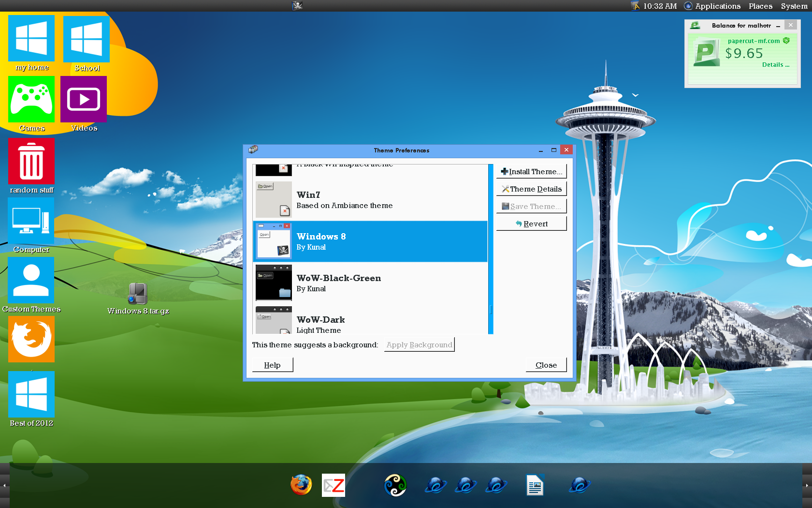Open the Games desktop icon
Viewport: 812px width, 508px height.
click(x=31, y=99)
